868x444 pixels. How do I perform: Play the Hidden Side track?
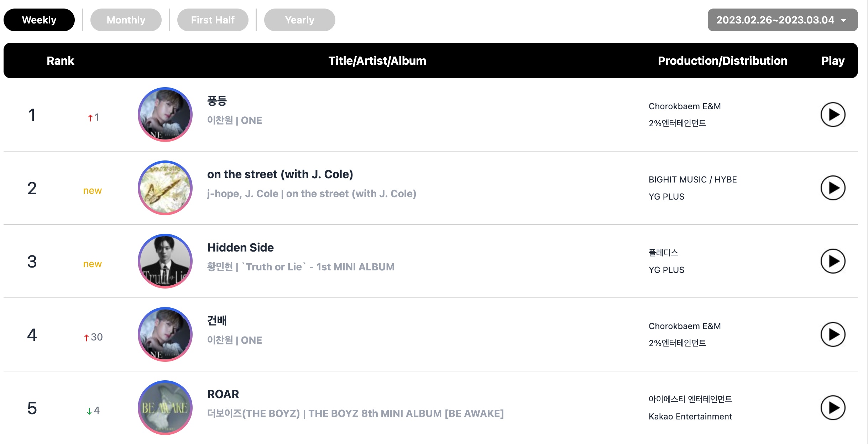pos(833,261)
